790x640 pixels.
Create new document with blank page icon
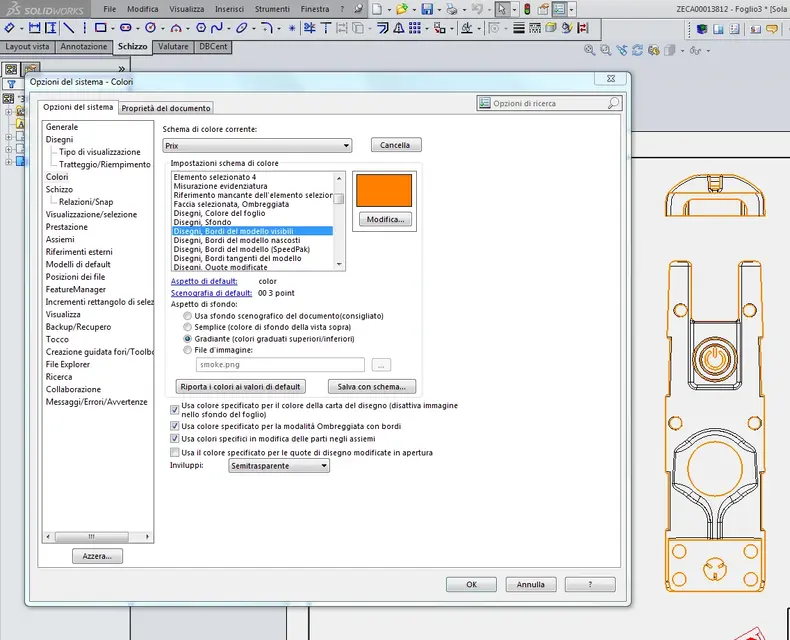pyautogui.click(x=375, y=9)
